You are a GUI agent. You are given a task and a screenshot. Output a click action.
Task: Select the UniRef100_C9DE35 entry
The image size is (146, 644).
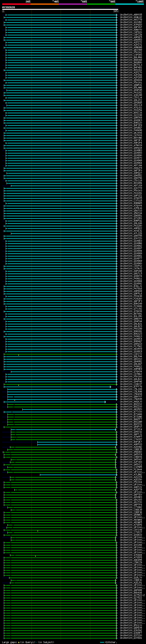[x=131, y=450]
